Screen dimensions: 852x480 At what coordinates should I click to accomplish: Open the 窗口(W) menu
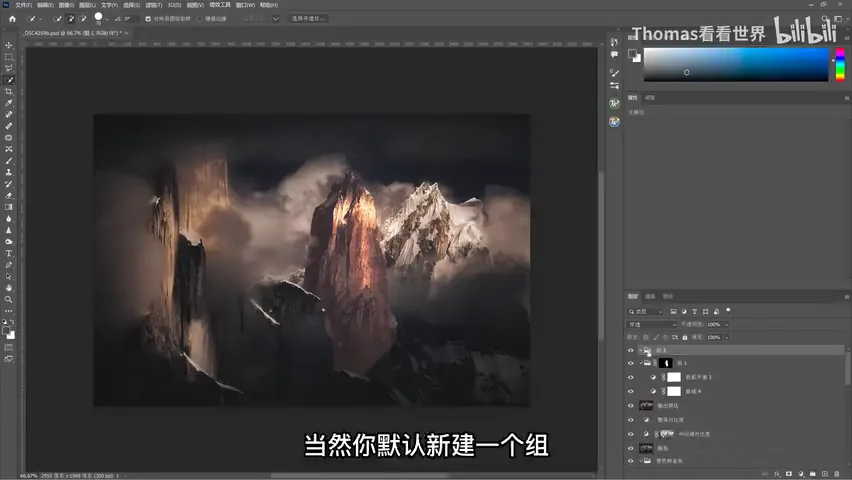245,5
